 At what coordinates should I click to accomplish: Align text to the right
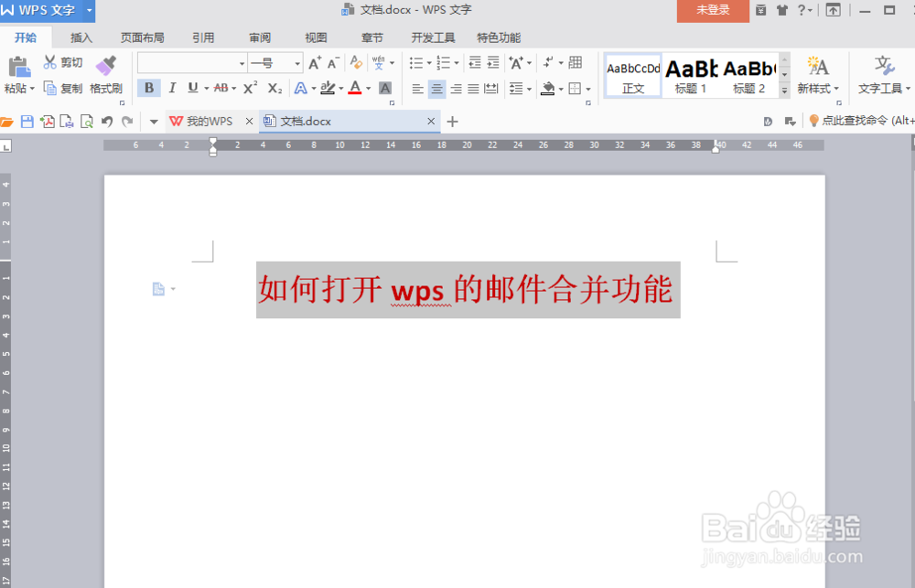coord(456,89)
